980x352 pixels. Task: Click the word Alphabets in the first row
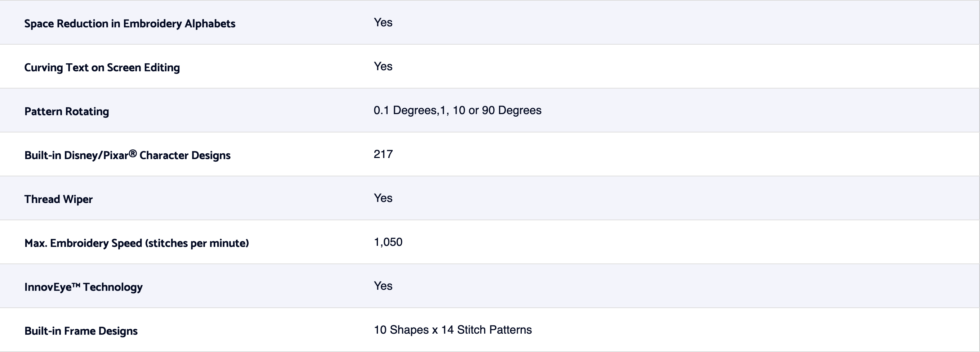pos(210,23)
